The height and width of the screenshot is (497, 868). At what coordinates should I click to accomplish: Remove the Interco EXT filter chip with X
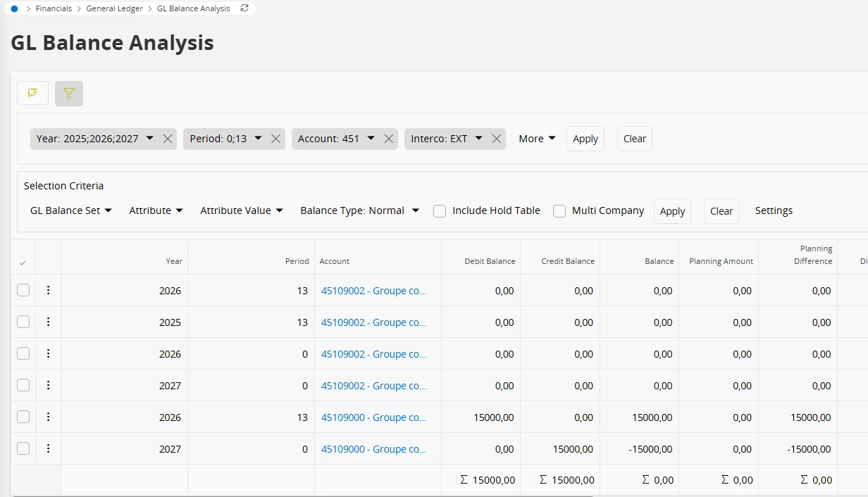(x=497, y=139)
